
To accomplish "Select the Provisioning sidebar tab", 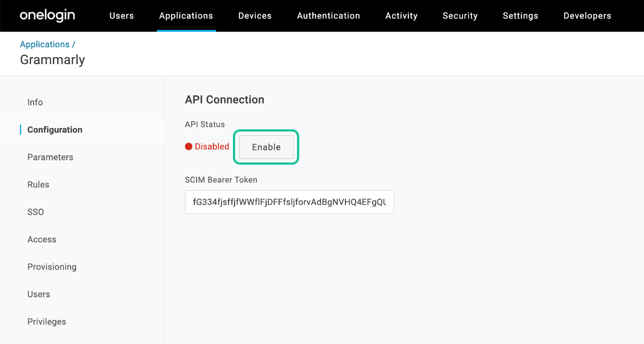I will [x=52, y=267].
